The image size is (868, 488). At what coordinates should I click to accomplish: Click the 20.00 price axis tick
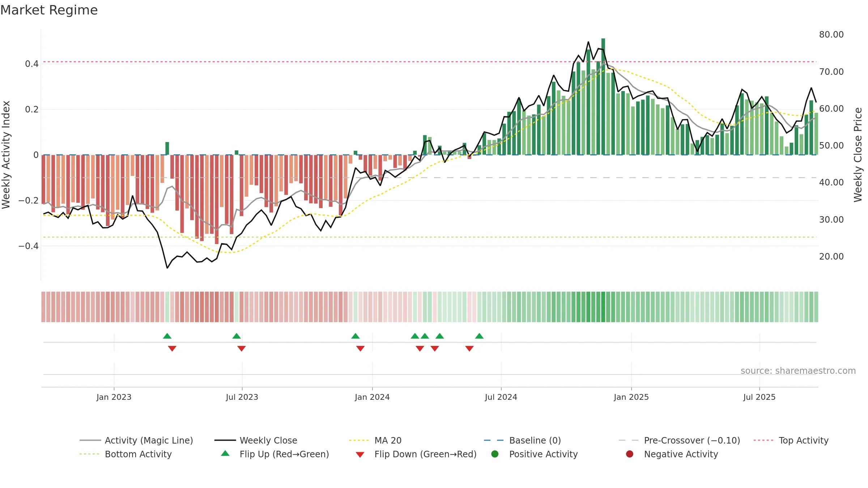(x=831, y=256)
